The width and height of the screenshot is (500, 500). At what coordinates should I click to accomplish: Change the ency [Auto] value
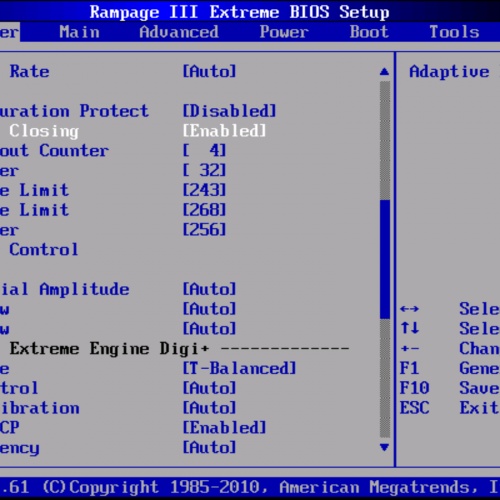pos(209,447)
